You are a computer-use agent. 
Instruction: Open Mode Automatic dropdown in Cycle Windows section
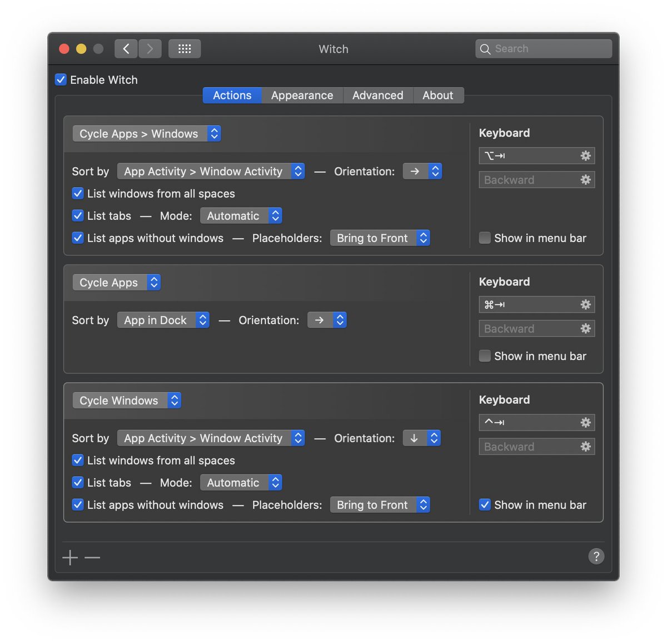241,483
